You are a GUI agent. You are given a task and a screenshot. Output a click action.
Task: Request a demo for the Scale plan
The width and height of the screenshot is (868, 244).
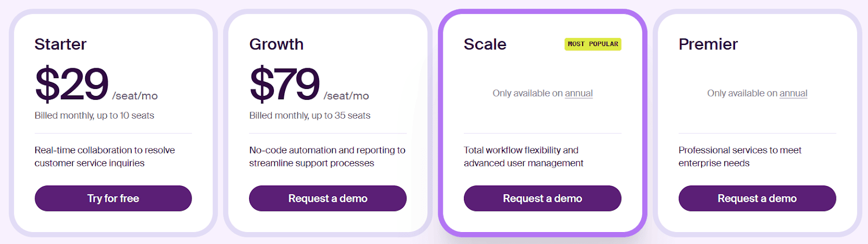click(x=542, y=198)
